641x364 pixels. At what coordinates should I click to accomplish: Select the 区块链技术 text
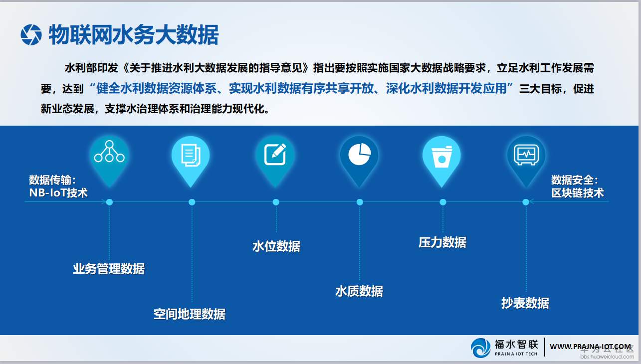(x=578, y=192)
